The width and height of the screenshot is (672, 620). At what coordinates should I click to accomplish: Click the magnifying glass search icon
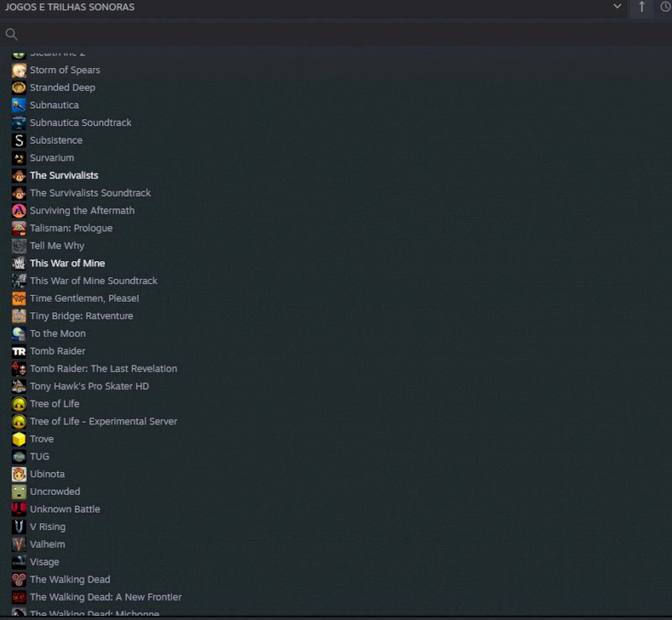point(12,34)
